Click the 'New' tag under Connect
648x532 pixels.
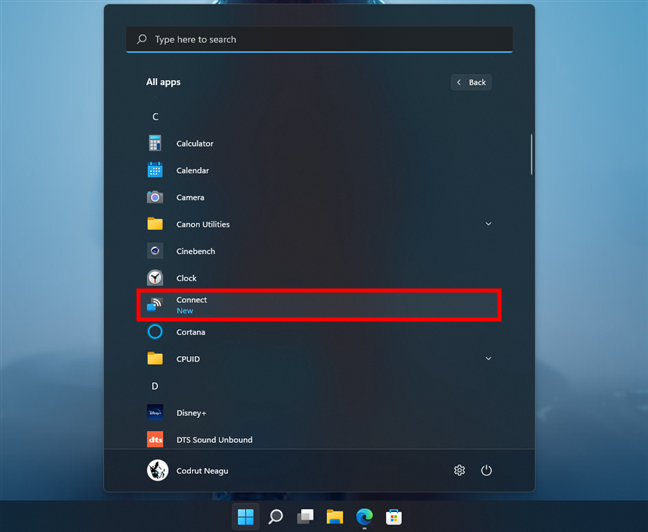point(185,310)
